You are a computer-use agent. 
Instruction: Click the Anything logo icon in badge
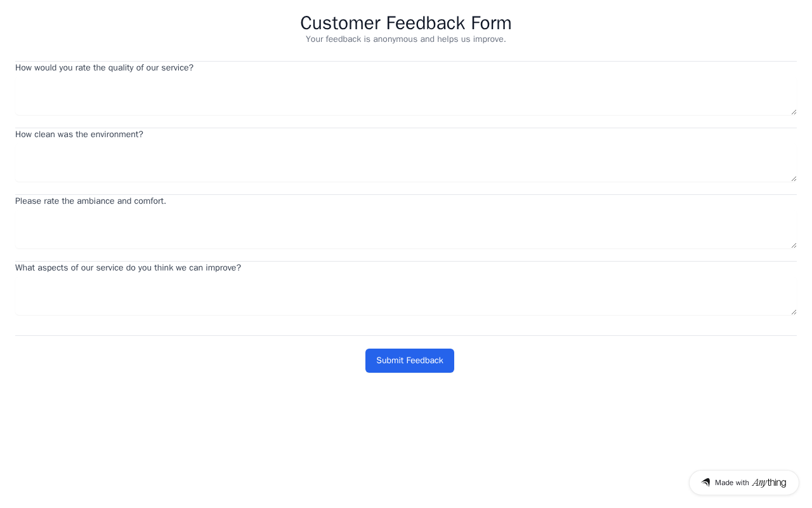[705, 483]
